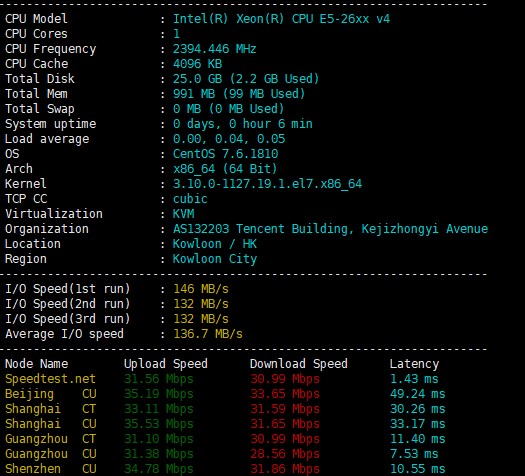The width and height of the screenshot is (525, 476).
Task: Click the Kowloon / HK location value
Action: click(x=215, y=244)
